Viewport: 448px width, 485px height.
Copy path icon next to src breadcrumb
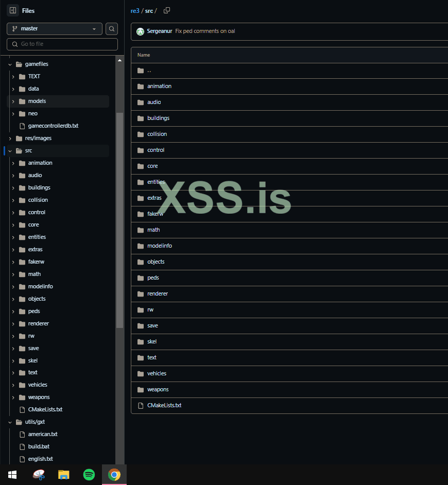point(167,10)
